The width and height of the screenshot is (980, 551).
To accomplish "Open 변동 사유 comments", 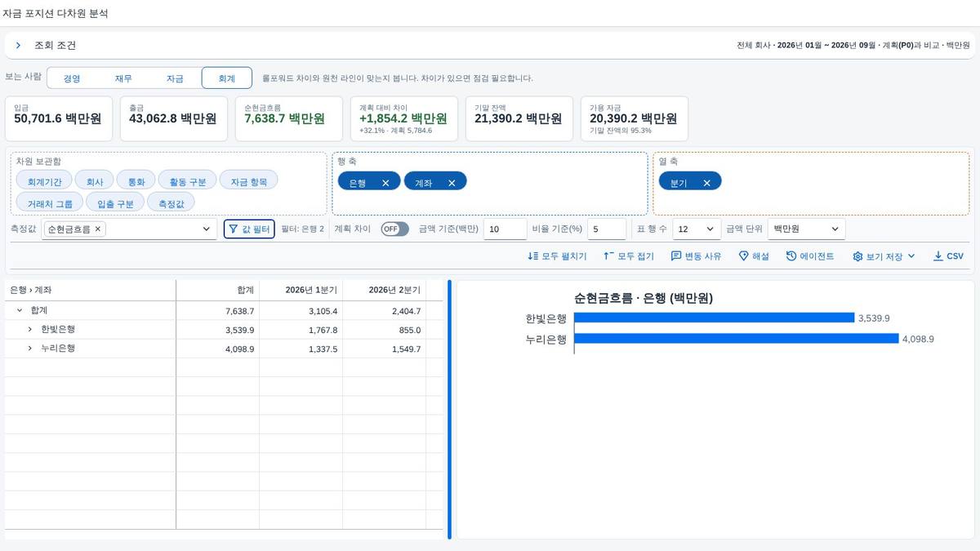I will (696, 256).
